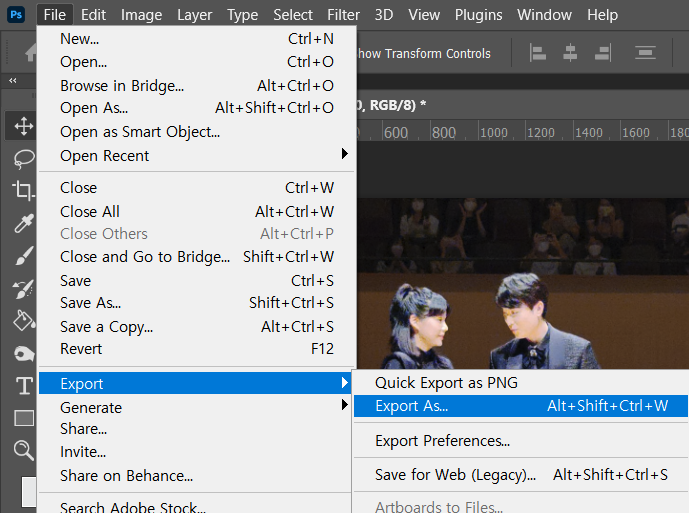Select the Eyedropper tool
689x513 pixels.
click(24, 223)
